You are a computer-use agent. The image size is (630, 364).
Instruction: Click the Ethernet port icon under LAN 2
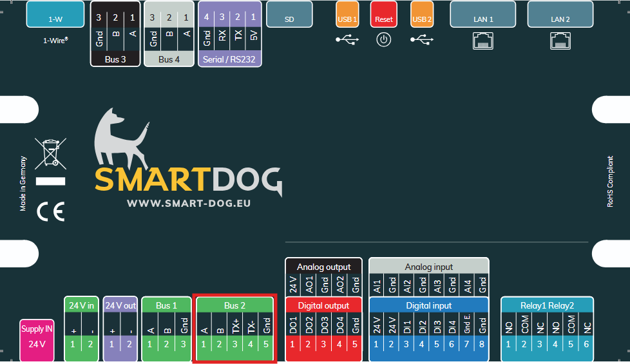pos(560,42)
